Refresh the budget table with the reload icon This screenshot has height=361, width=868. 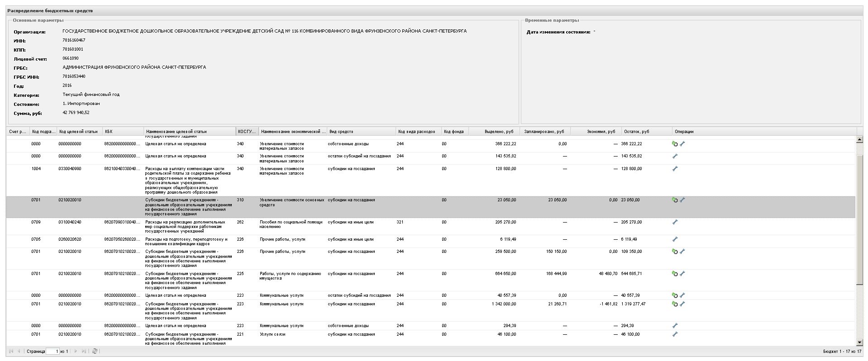pos(95,351)
